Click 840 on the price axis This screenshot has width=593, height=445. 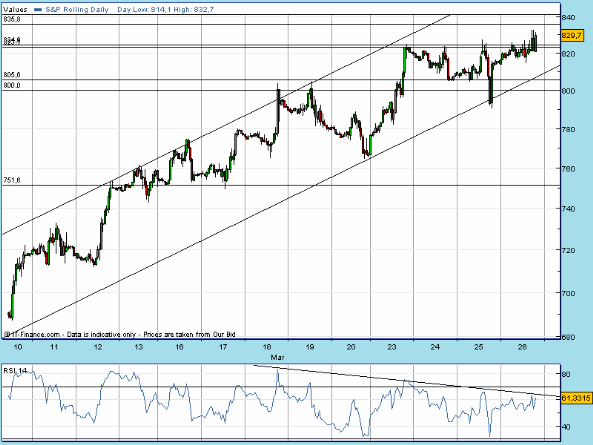(568, 17)
